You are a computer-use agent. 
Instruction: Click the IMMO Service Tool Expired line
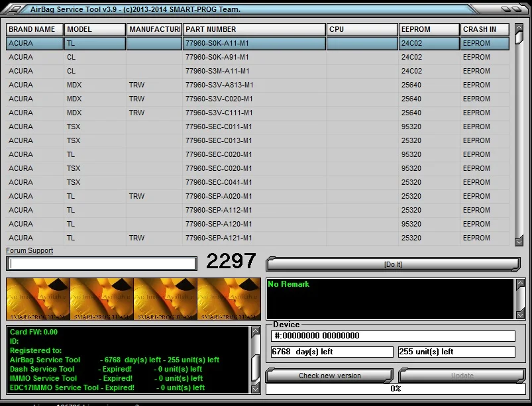click(106, 378)
